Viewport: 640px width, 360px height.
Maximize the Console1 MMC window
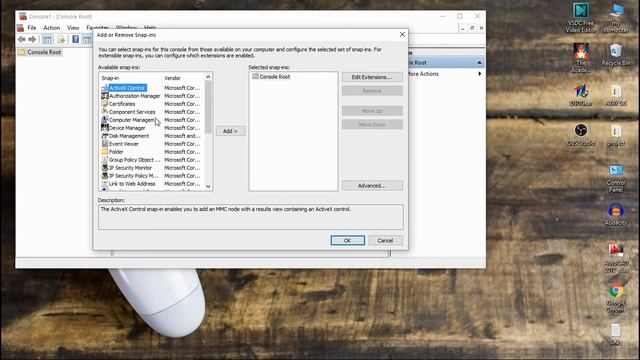point(460,16)
